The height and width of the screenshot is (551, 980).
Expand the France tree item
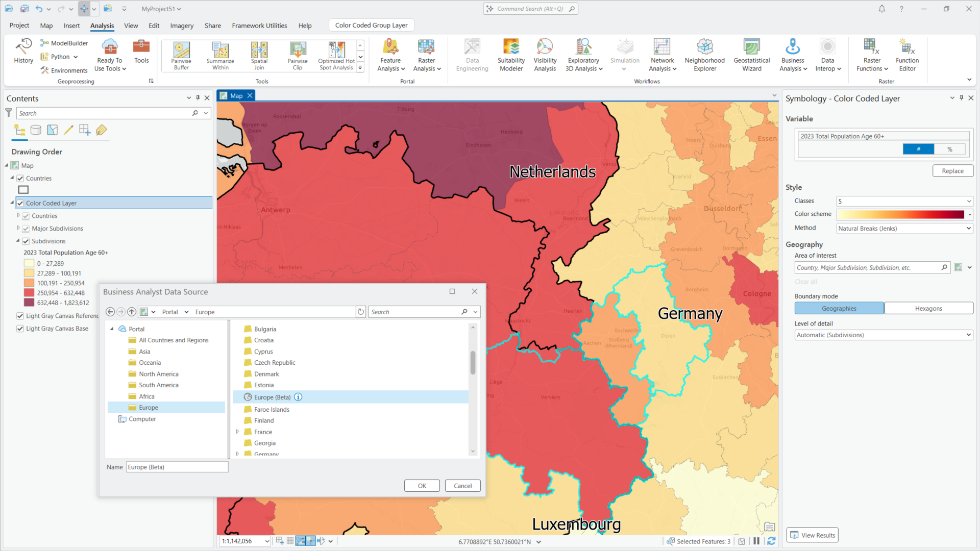point(238,431)
